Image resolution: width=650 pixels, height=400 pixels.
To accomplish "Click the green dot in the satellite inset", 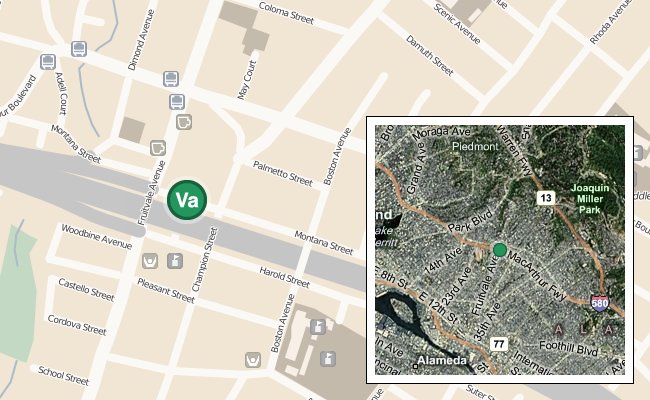I will (500, 250).
